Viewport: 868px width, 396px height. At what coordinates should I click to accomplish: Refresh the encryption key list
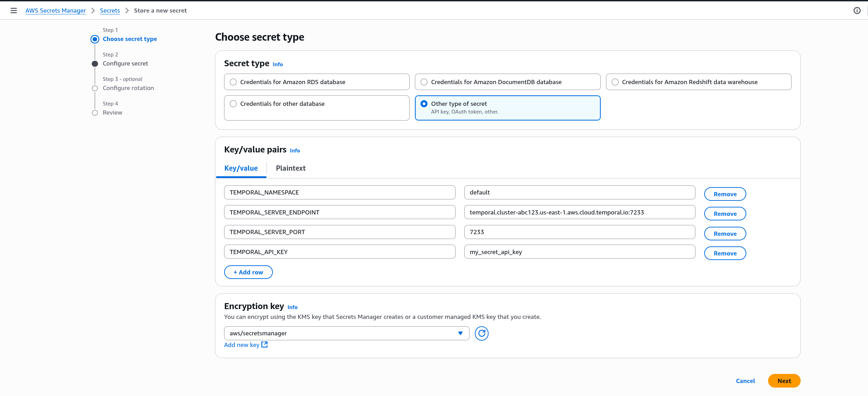tap(482, 333)
